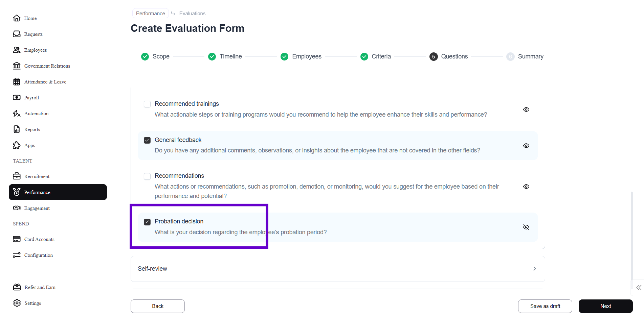Check the Recommended trainings checkbox
The image size is (644, 316).
coord(147,104)
